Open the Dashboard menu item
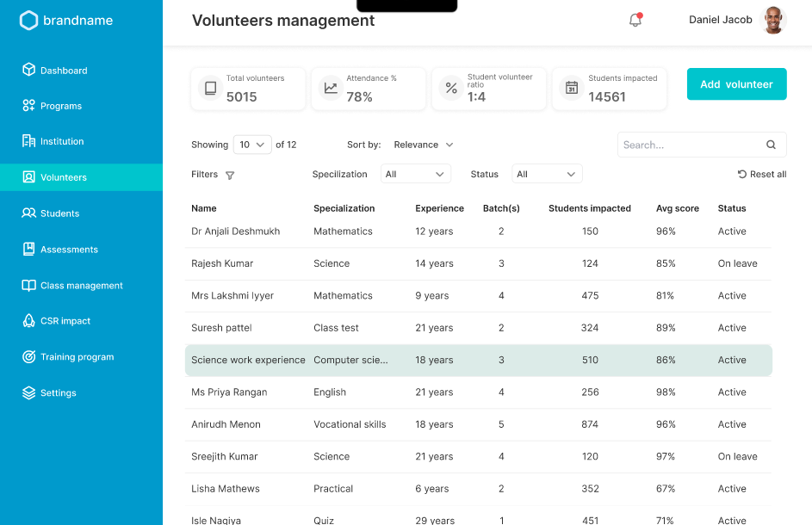Viewport: 812px width, 525px height. [64, 71]
